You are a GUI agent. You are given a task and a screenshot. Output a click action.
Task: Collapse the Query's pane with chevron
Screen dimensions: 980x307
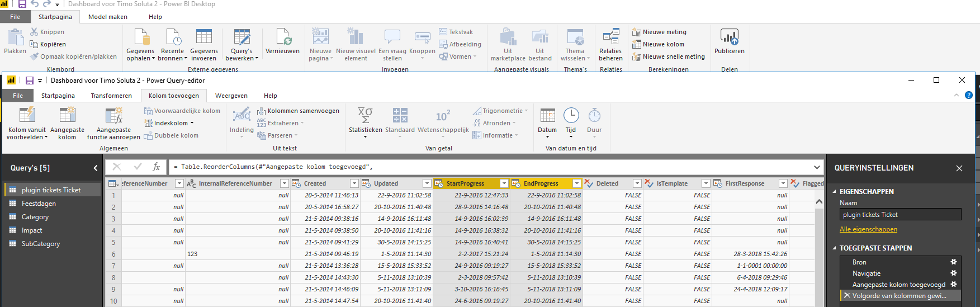95,168
